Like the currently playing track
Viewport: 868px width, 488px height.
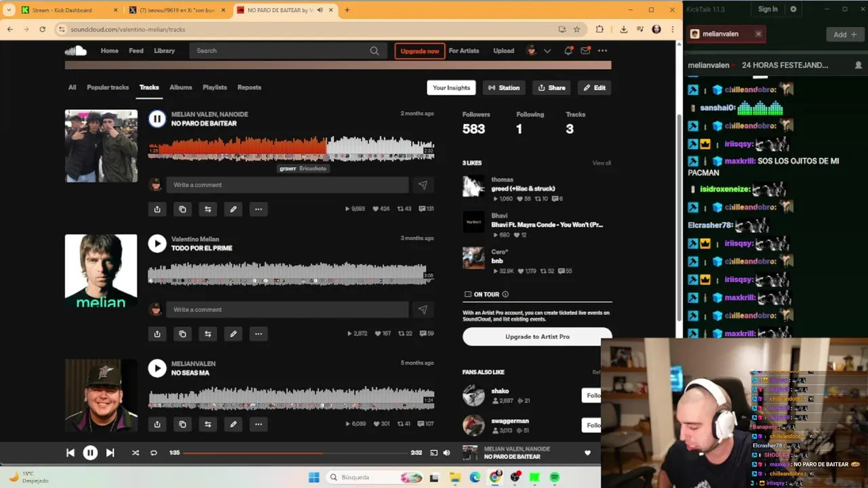[x=587, y=453]
